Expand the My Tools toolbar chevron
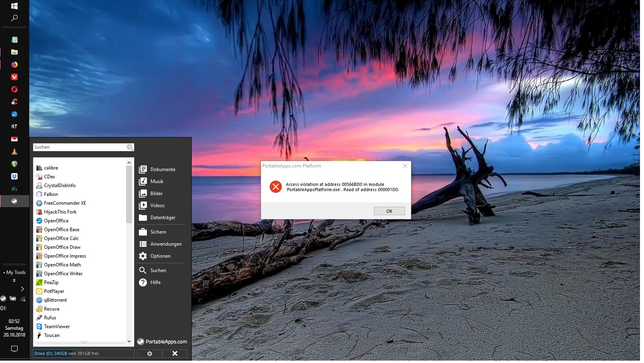Image resolution: width=644 pixels, height=363 pixels. click(14, 280)
